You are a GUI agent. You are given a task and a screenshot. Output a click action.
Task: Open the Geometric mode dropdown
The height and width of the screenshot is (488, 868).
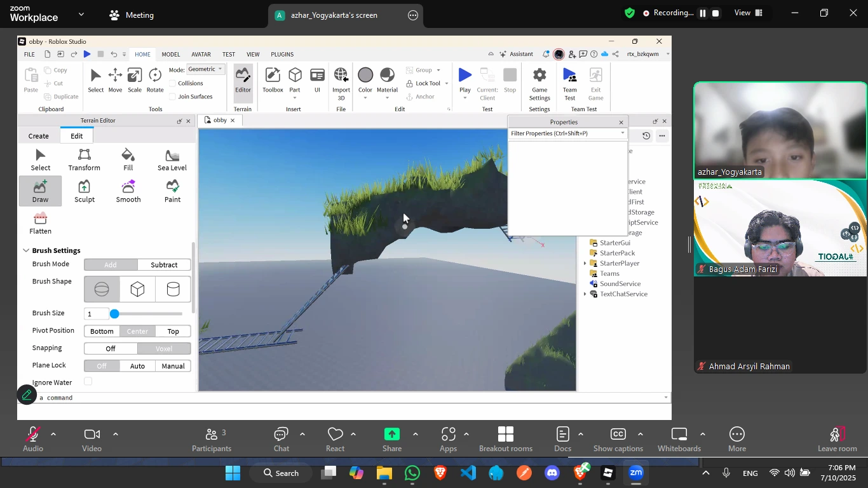click(206, 69)
